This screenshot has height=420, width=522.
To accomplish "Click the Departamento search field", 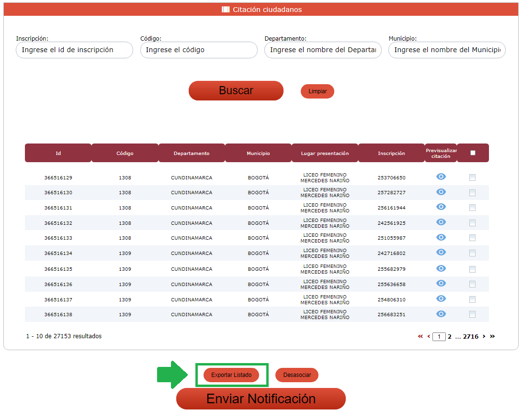I will (323, 50).
